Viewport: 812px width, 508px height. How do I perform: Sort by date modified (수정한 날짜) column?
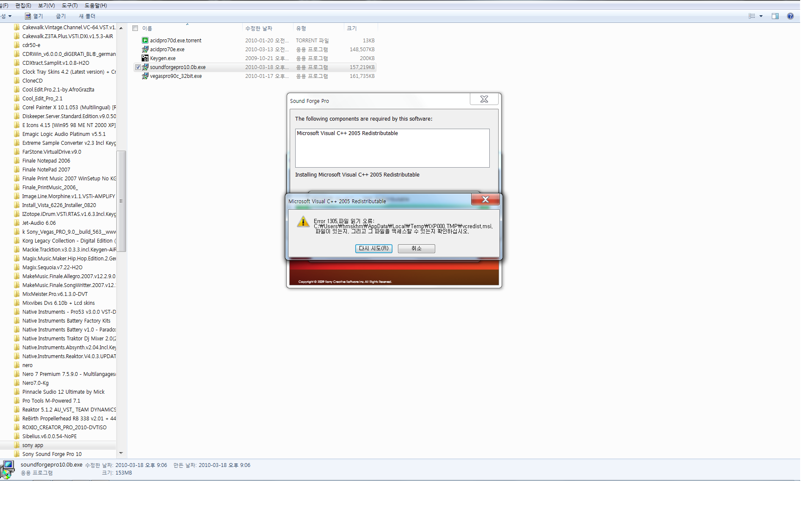[259, 28]
